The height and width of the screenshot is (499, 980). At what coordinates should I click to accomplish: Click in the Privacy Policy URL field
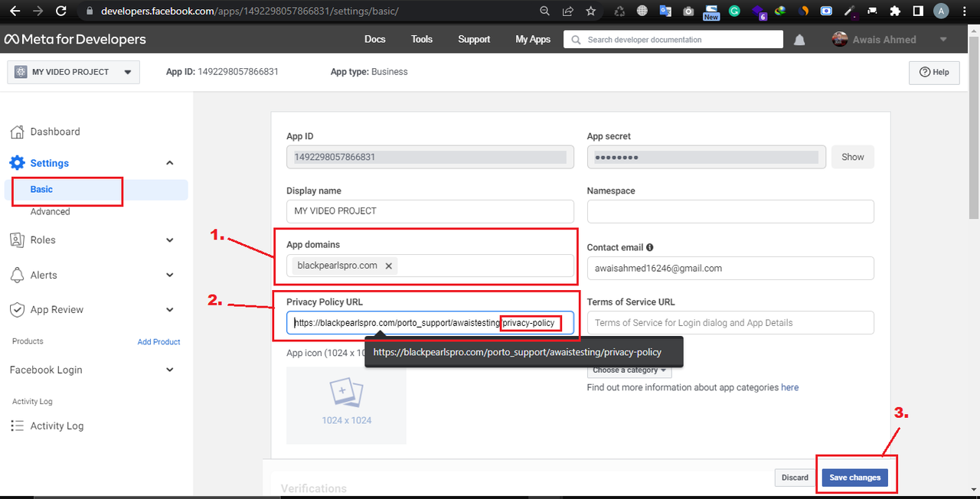(430, 323)
